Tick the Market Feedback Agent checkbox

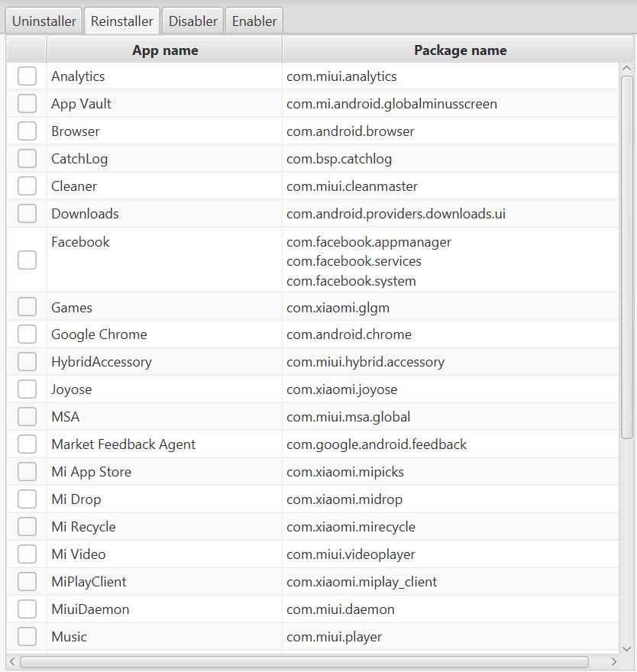[x=27, y=444]
